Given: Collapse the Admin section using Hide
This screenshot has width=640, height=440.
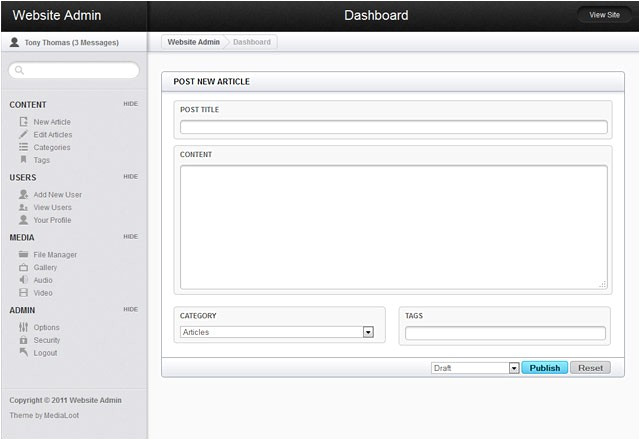Looking at the screenshot, I should click(x=130, y=310).
